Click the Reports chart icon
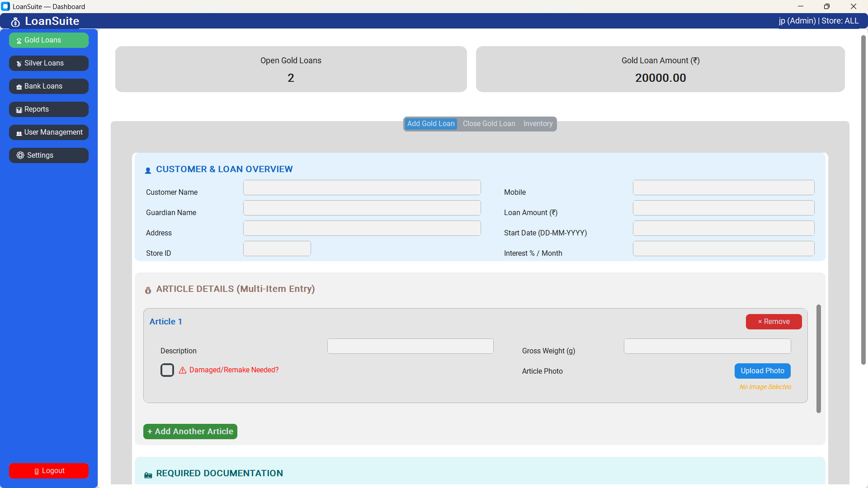 pos(19,109)
